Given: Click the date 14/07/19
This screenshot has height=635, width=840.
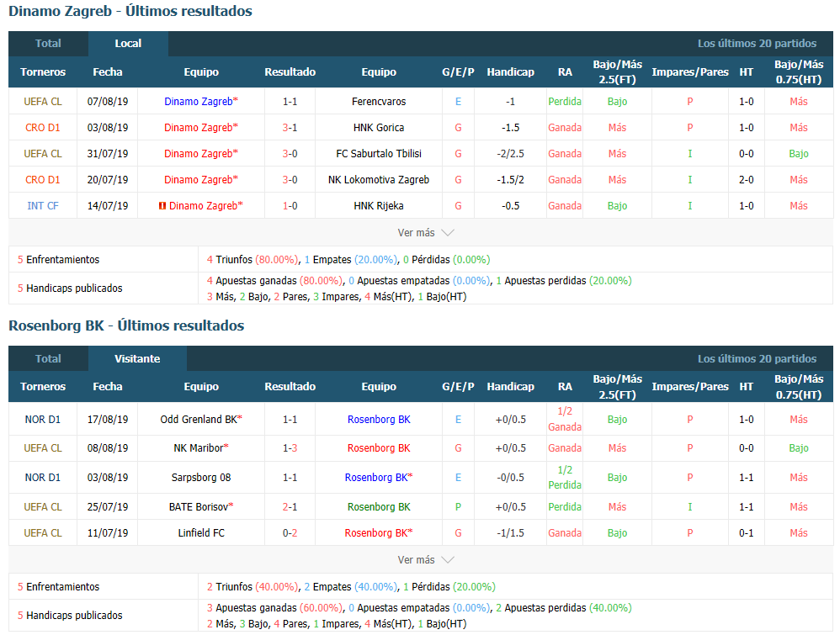Looking at the screenshot, I should 108,206.
